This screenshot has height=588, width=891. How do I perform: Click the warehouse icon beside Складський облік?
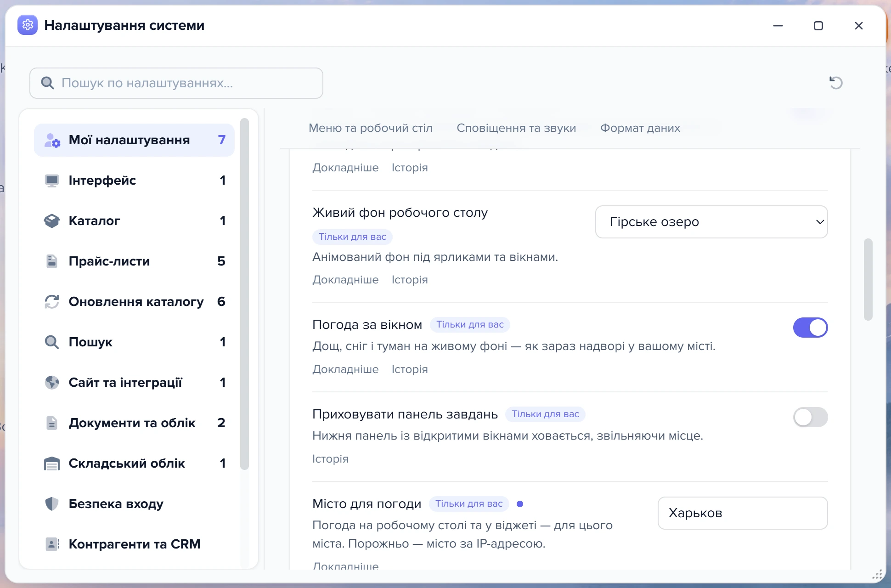click(52, 464)
